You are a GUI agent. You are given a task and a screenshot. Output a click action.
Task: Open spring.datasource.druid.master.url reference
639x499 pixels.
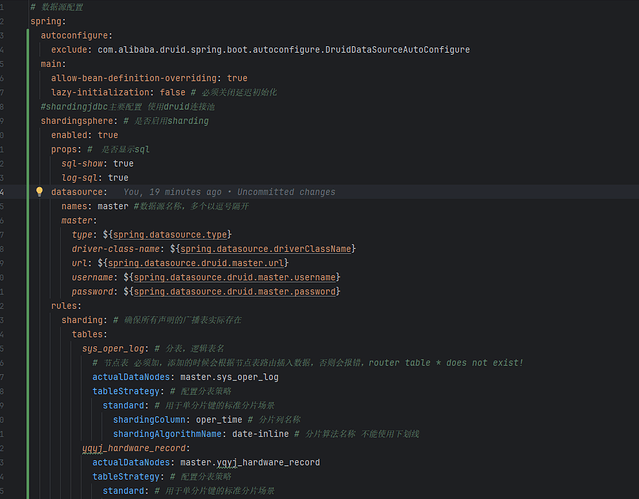point(196,263)
